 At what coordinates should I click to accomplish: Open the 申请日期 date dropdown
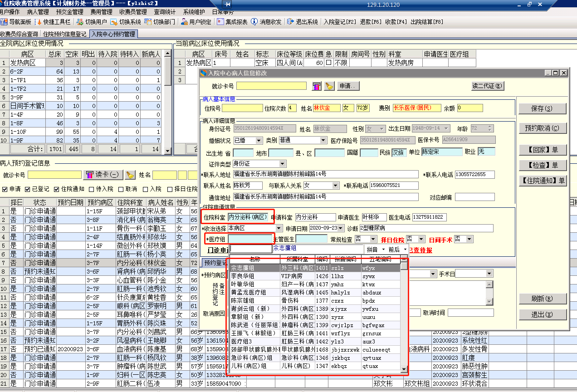click(x=341, y=228)
